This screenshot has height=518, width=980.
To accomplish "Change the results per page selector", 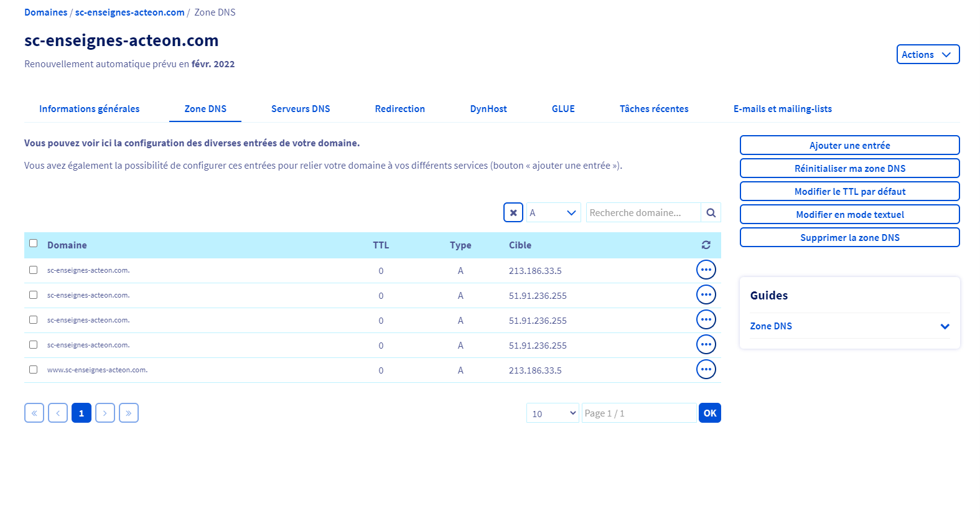I will click(x=553, y=413).
